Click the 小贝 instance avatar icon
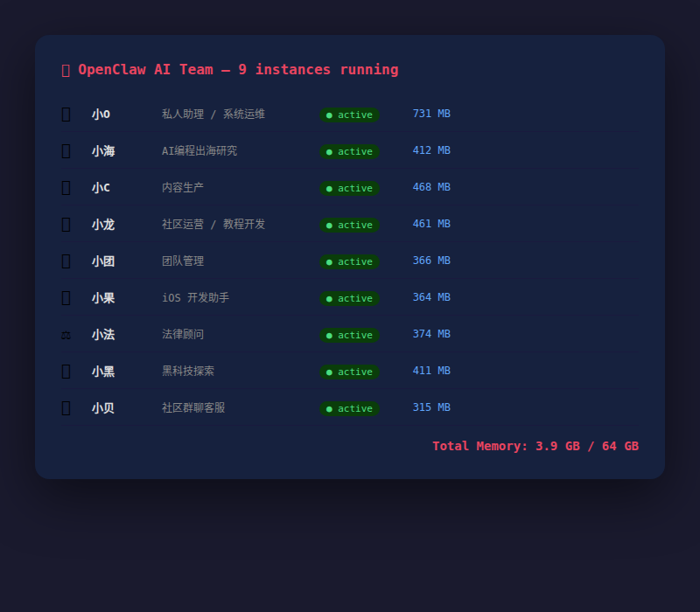Viewport: 700px width, 612px height. [x=66, y=407]
